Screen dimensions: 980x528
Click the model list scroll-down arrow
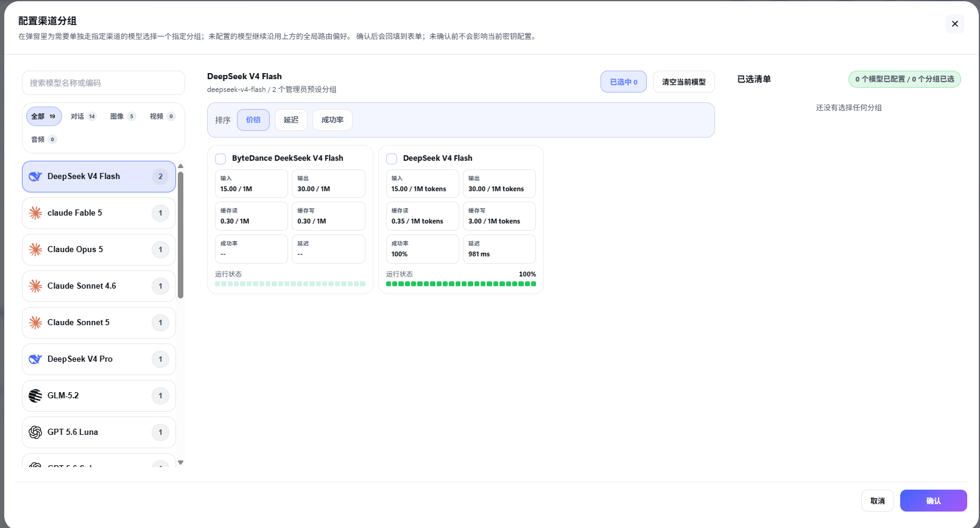180,463
